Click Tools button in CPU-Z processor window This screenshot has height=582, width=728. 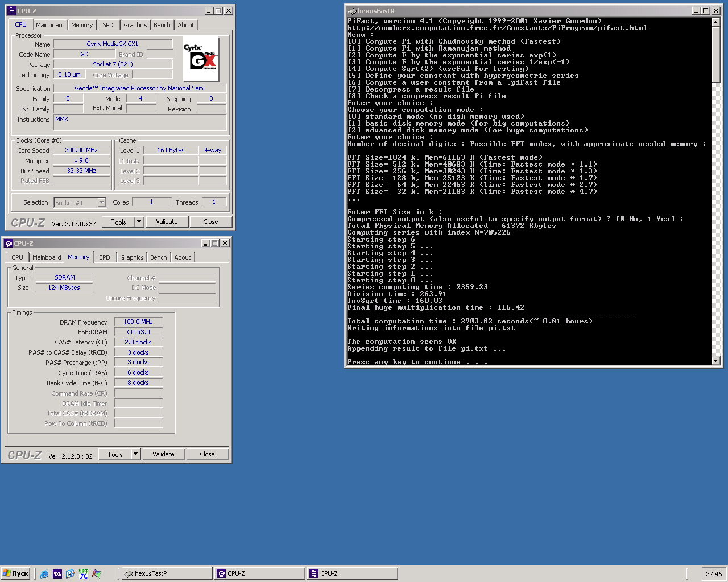tap(118, 222)
